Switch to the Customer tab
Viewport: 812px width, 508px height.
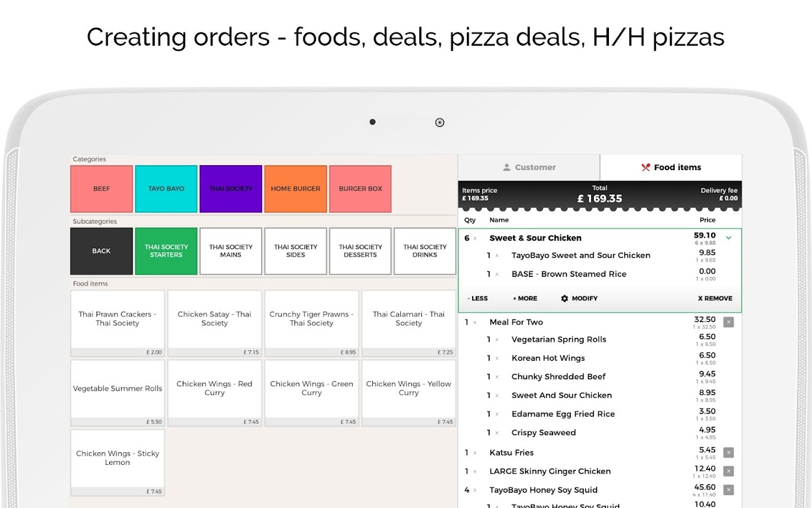click(x=529, y=168)
